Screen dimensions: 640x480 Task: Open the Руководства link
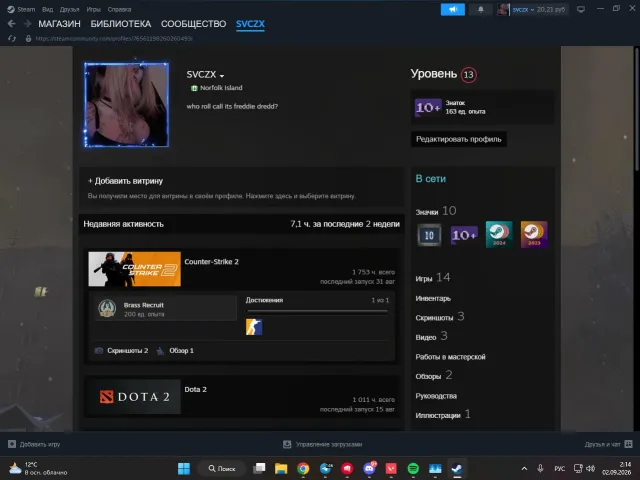(x=436, y=396)
